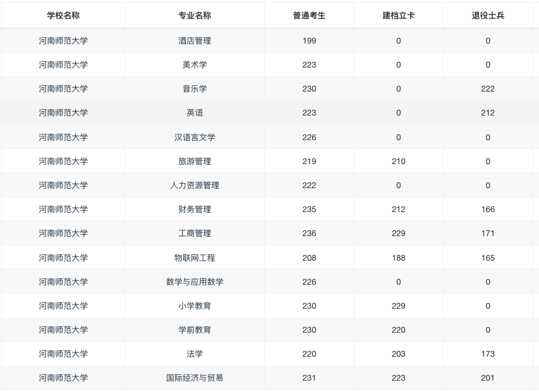
Task: Click 普通考生 score 230 in 学前教育 row
Action: click(309, 330)
